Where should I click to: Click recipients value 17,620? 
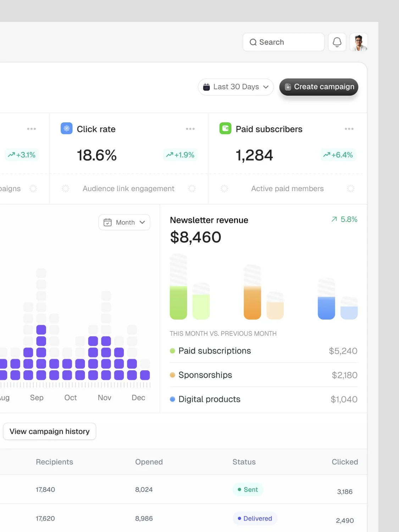(x=45, y=519)
